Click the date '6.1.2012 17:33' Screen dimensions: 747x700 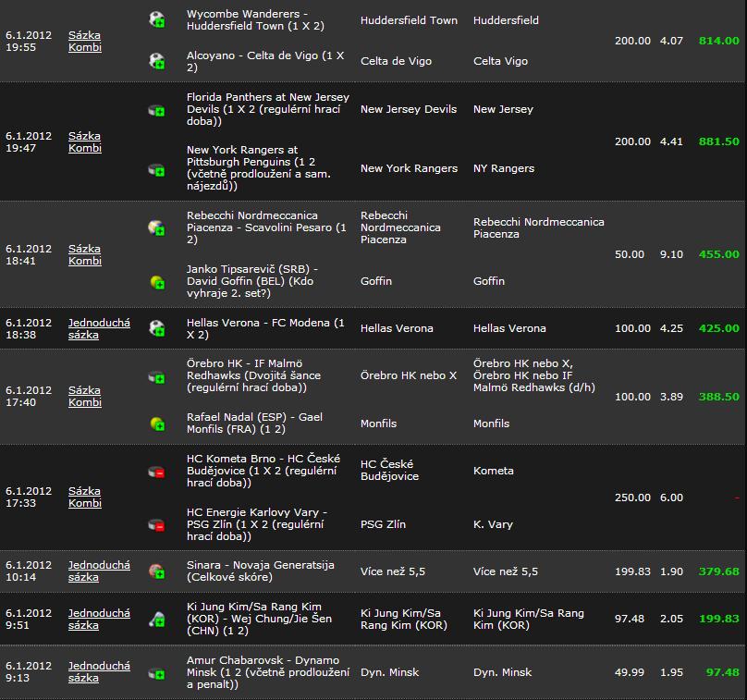[x=29, y=497]
